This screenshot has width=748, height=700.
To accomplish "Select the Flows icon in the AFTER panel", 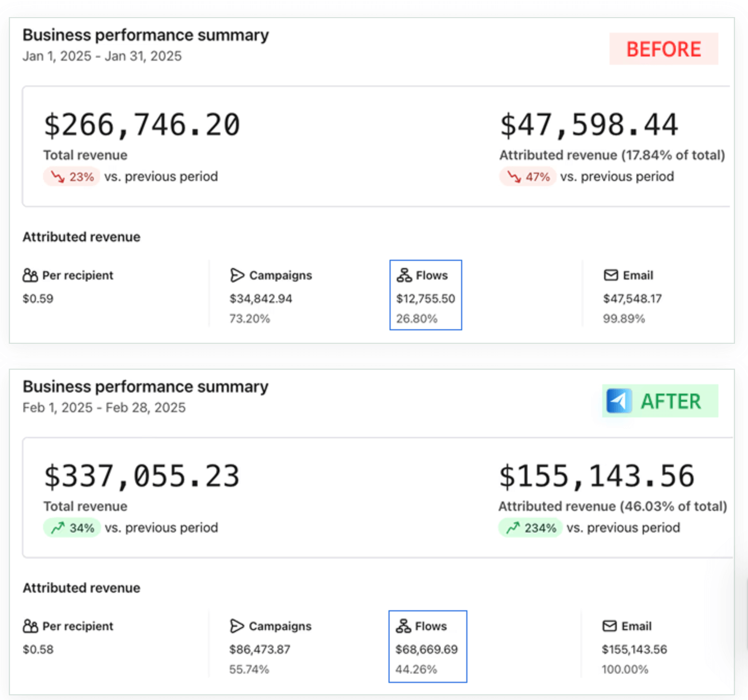I will 403,626.
